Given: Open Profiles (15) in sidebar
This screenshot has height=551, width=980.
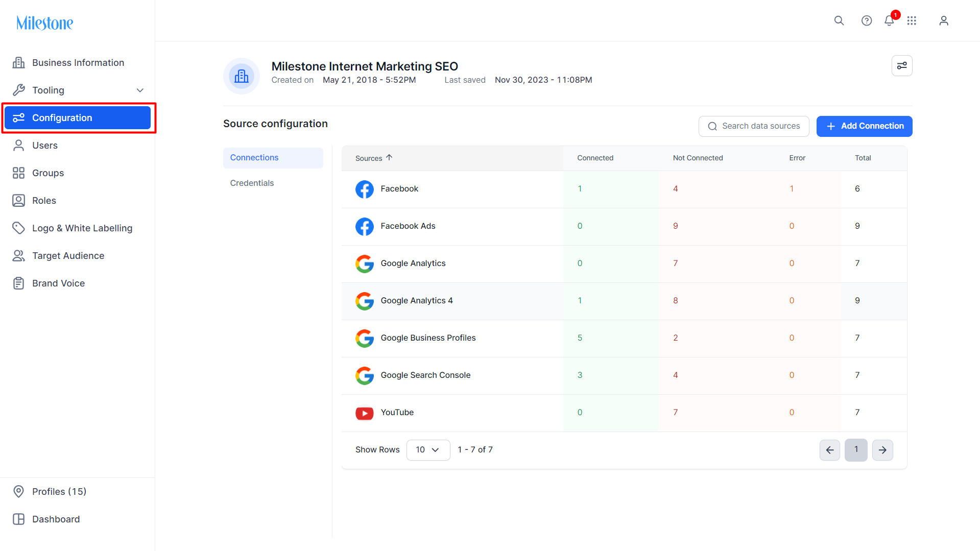Looking at the screenshot, I should pyautogui.click(x=78, y=492).
